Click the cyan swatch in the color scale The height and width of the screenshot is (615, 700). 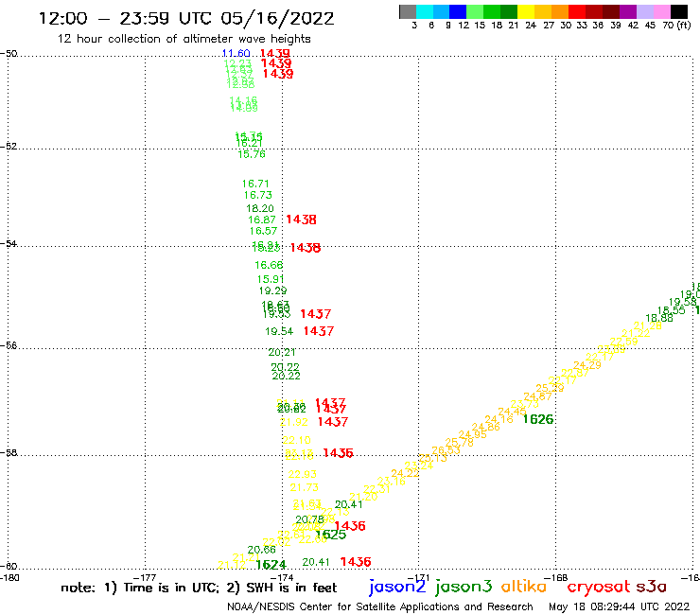coord(425,11)
